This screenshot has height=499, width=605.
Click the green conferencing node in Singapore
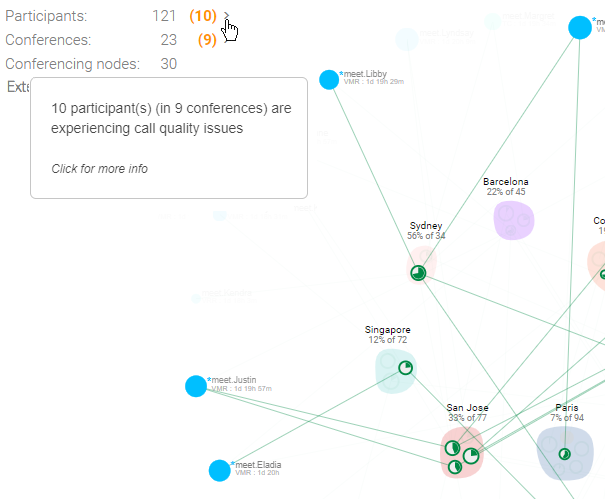pyautogui.click(x=406, y=369)
